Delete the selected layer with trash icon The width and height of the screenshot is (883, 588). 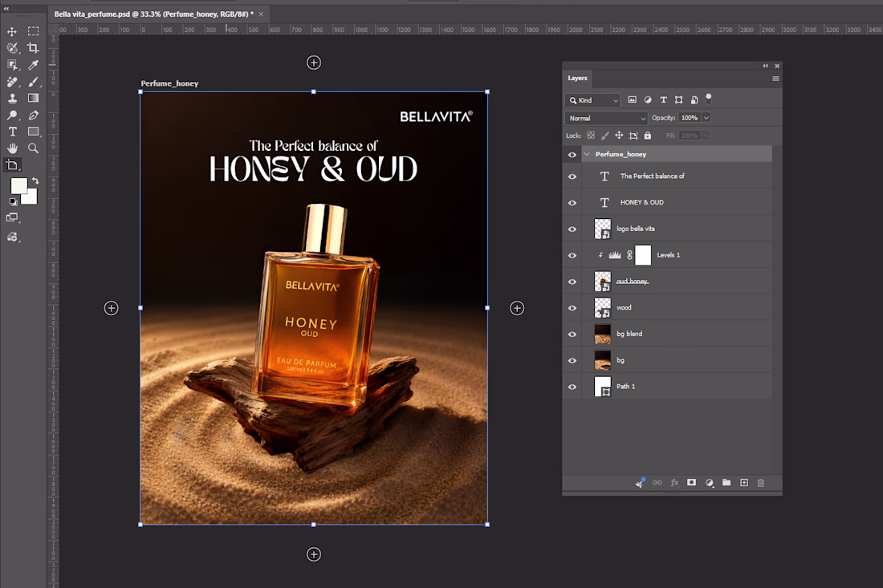pyautogui.click(x=761, y=483)
